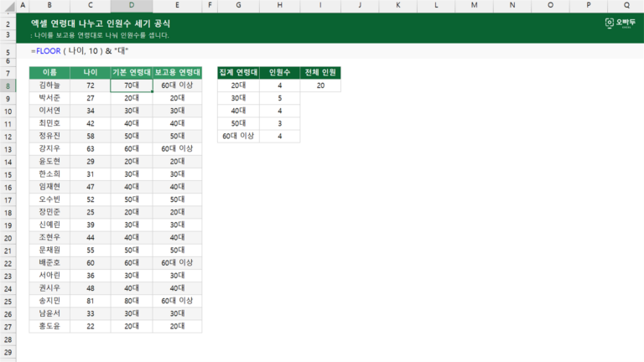644x362 pixels.
Task: Select the age cell with 60
Action: [91, 262]
